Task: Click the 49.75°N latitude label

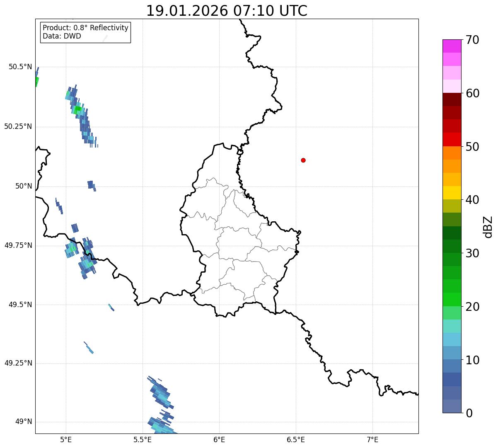Action: tap(18, 245)
